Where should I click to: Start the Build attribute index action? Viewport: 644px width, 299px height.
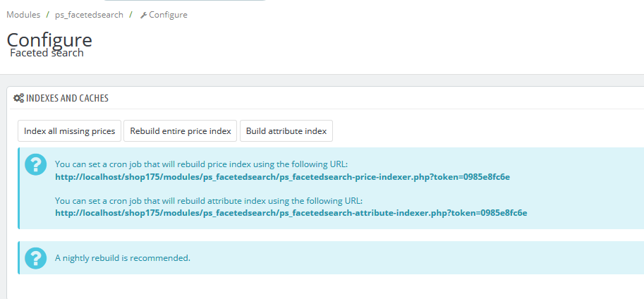(286, 131)
